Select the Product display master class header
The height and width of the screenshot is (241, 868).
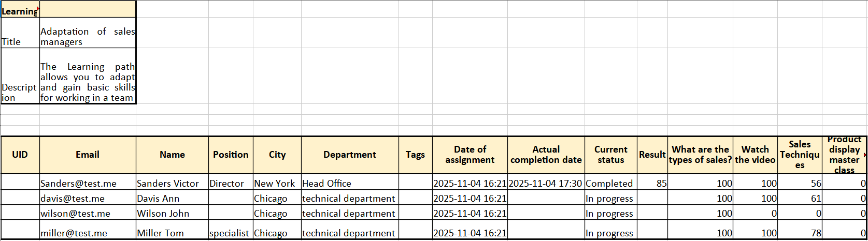(844, 155)
